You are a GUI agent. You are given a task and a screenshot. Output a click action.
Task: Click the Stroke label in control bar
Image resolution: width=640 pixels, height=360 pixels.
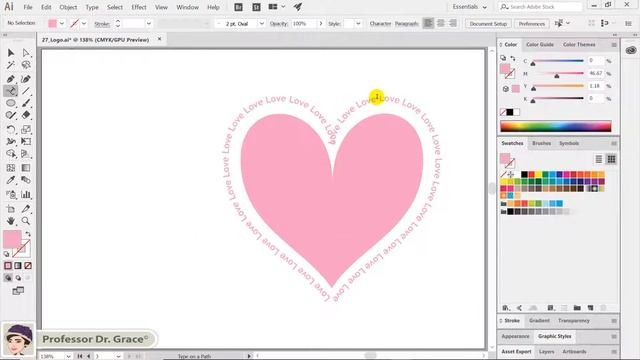[x=102, y=24]
